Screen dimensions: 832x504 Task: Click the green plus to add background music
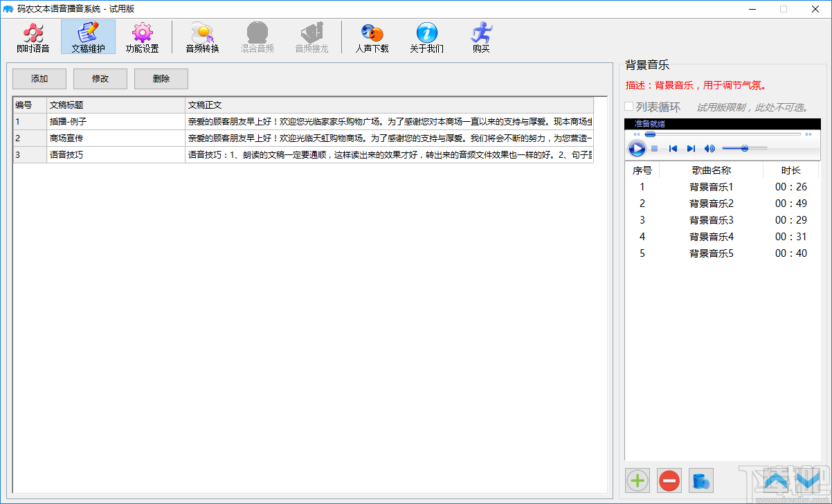[x=637, y=480]
